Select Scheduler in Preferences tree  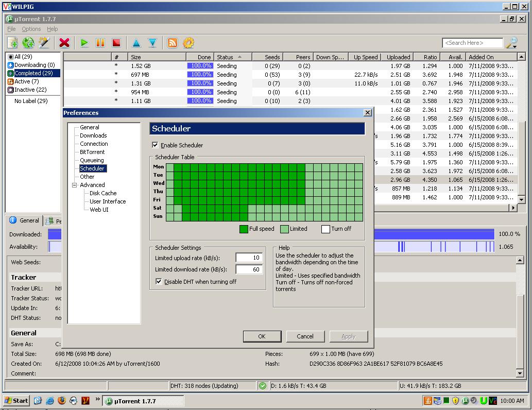93,168
